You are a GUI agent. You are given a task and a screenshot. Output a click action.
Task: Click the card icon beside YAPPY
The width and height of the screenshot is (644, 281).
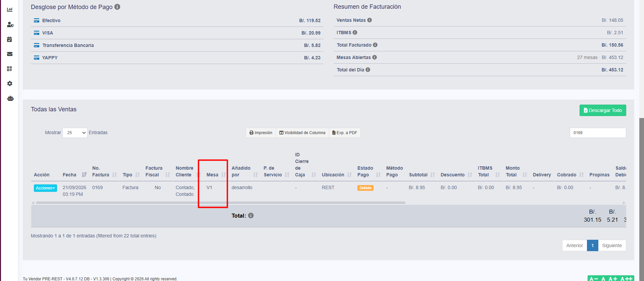(x=37, y=58)
